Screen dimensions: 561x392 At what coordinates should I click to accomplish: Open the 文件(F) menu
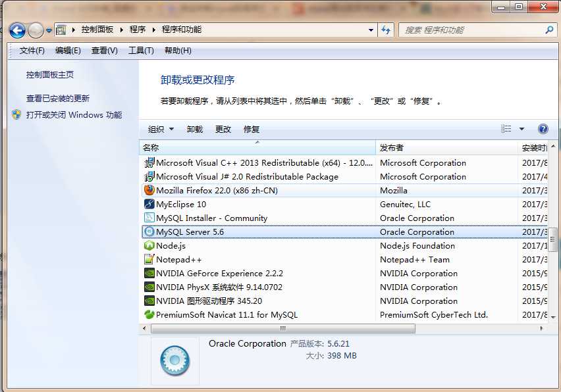pyautogui.click(x=32, y=51)
